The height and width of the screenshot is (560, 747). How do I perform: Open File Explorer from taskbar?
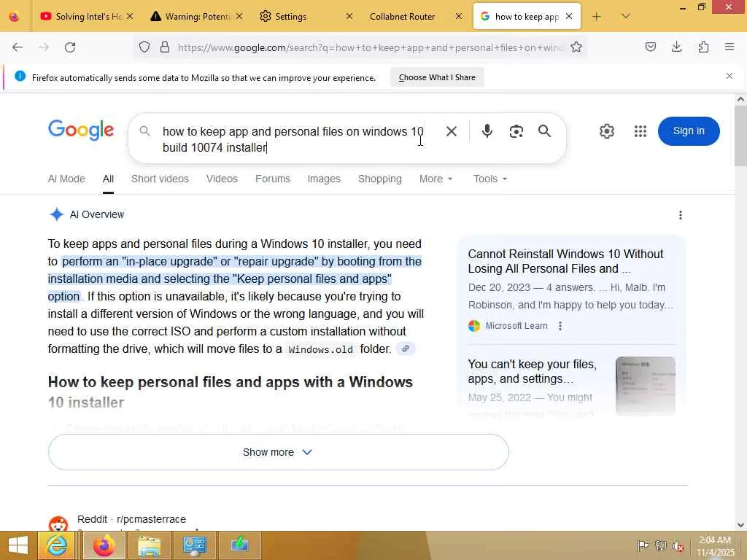click(149, 545)
